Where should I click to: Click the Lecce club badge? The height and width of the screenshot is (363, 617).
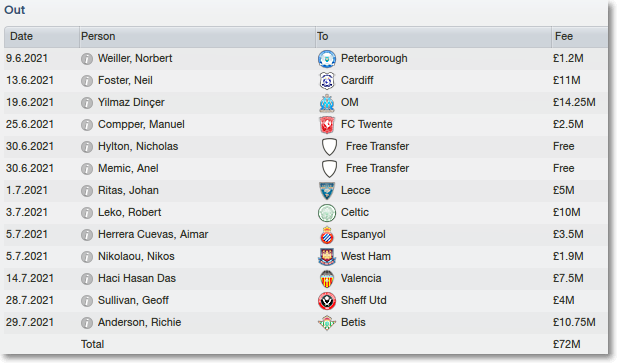327,191
